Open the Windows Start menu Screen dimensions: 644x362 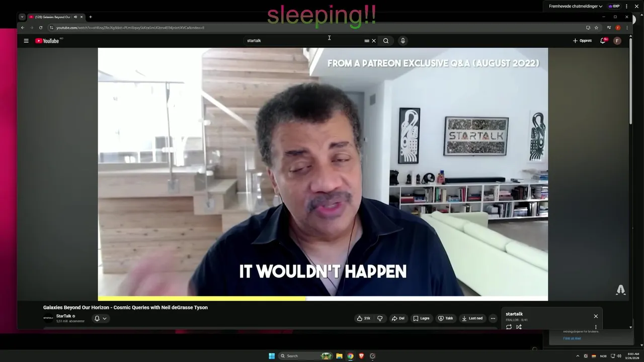(x=272, y=356)
